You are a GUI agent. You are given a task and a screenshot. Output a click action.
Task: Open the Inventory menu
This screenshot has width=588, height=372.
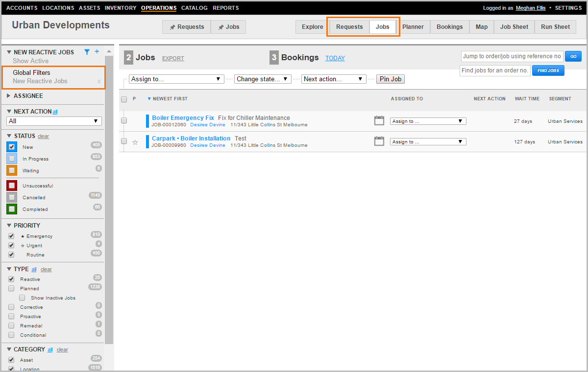coord(121,8)
